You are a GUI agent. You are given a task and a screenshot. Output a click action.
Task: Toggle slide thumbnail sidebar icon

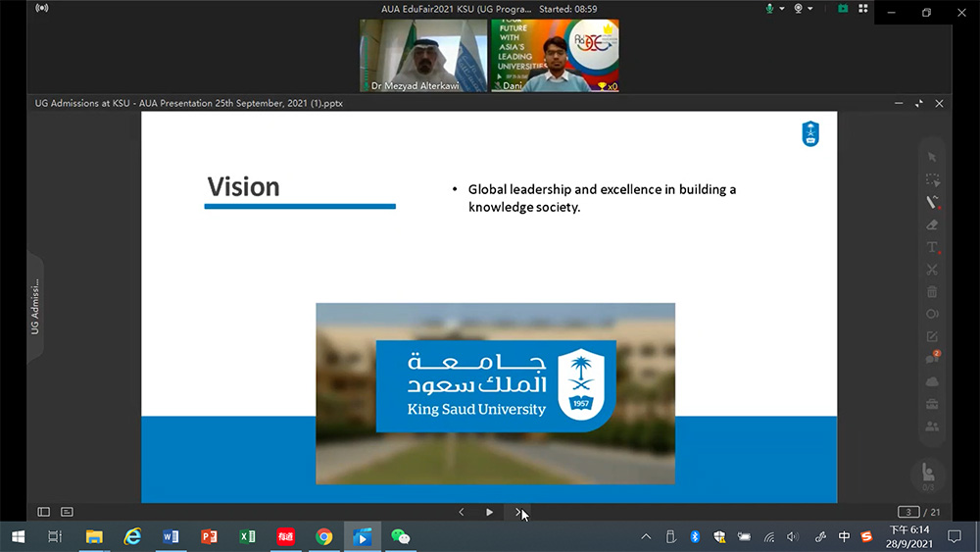44,512
